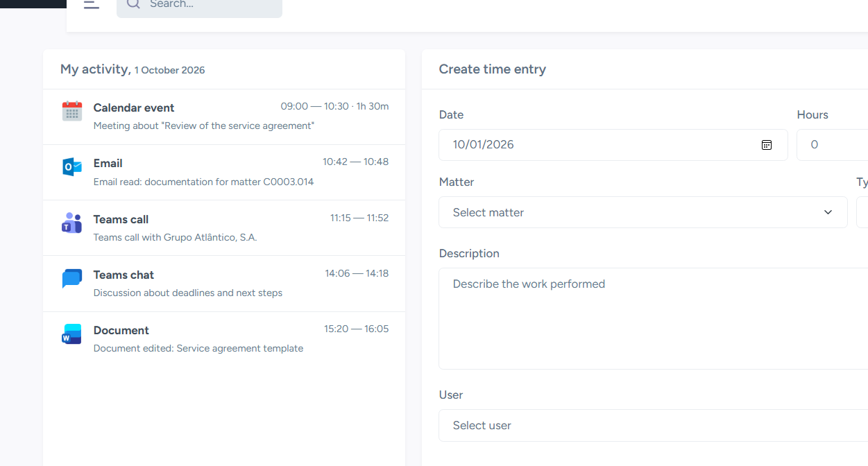868x466 pixels.
Task: Select the Document activity title
Action: pyautogui.click(x=121, y=330)
